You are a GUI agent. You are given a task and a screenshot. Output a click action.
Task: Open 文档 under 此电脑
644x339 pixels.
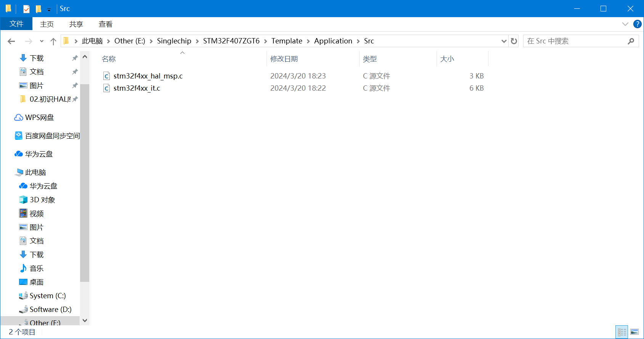click(x=37, y=241)
